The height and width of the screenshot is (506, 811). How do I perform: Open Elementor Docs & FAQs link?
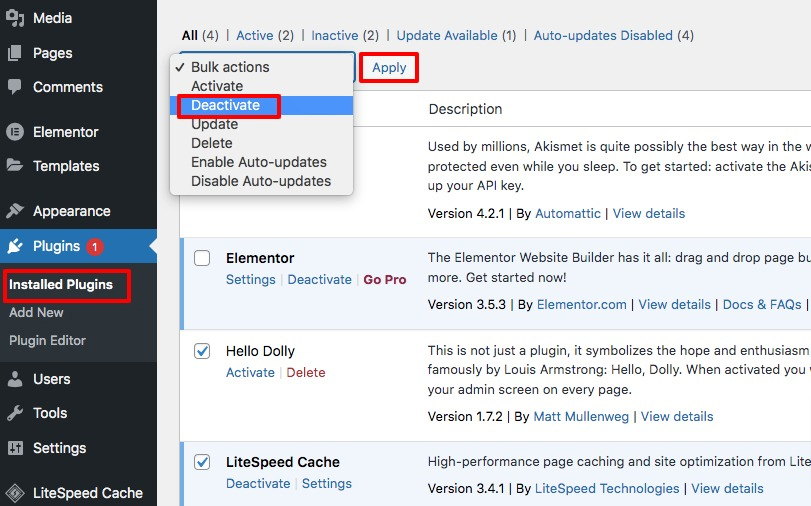pyautogui.click(x=762, y=304)
